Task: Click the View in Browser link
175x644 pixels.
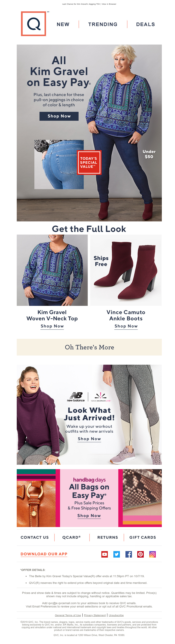Action: pos(109,4)
